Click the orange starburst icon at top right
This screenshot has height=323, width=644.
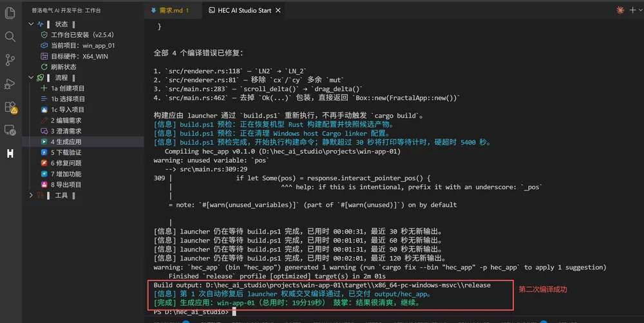(620, 10)
